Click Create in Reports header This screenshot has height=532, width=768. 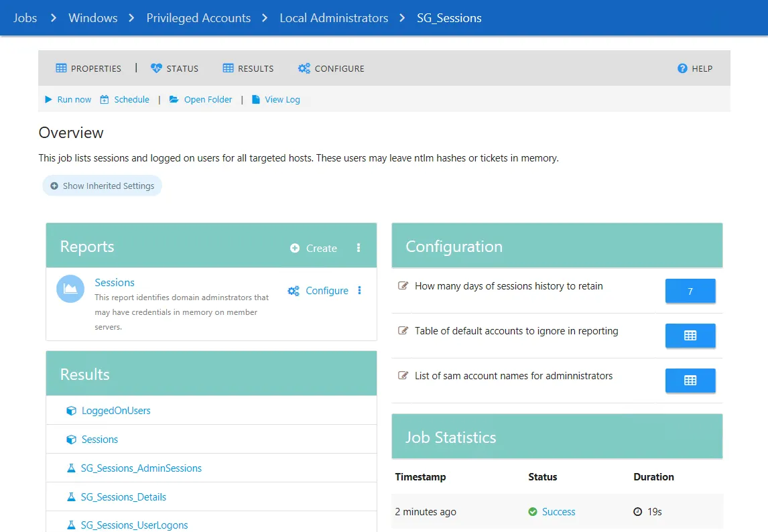321,249
